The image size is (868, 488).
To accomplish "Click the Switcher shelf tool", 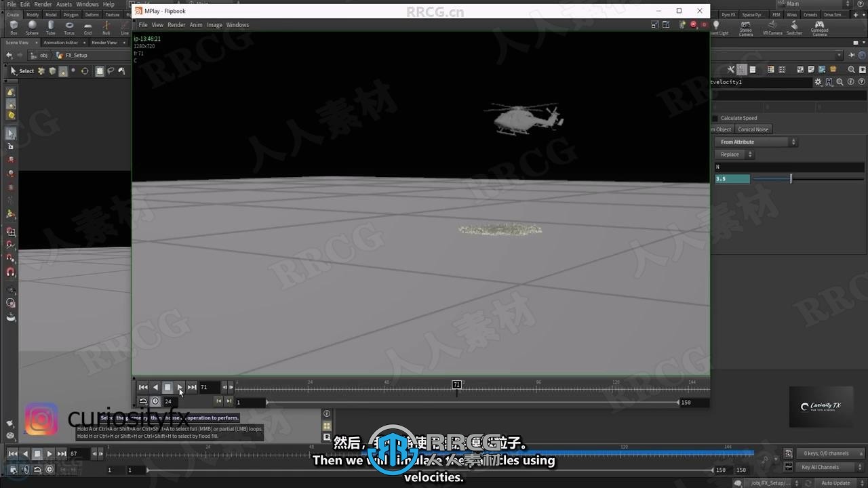I will click(794, 28).
